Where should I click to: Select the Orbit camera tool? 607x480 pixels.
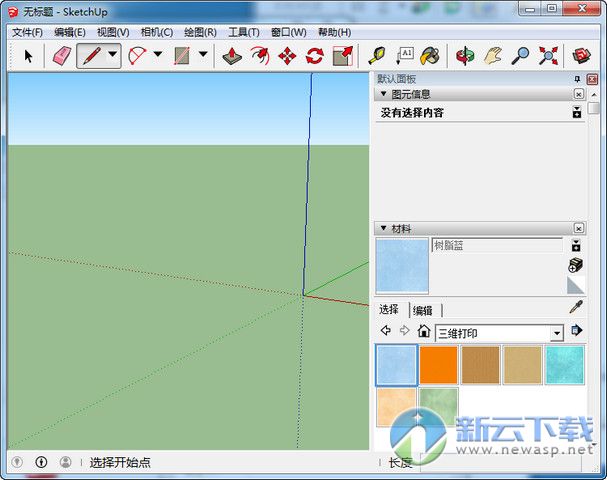pos(465,57)
